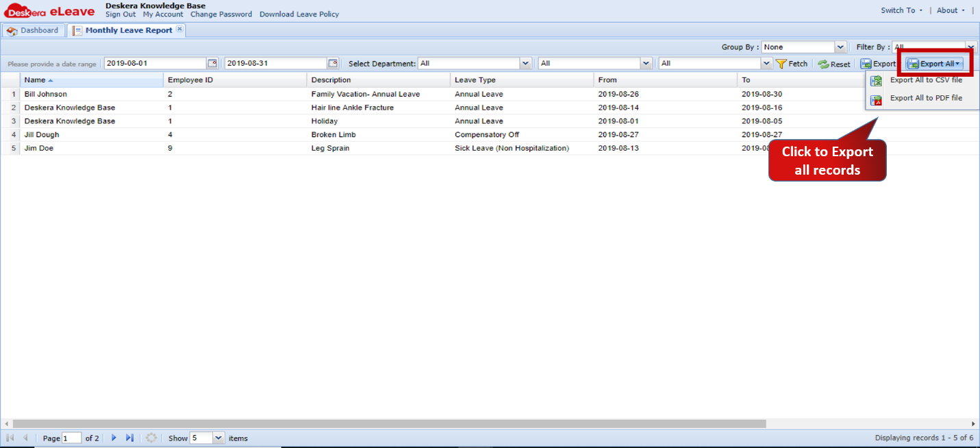Click the Hair line Ankle Fracture description
The width and height of the screenshot is (980, 448).
(353, 108)
